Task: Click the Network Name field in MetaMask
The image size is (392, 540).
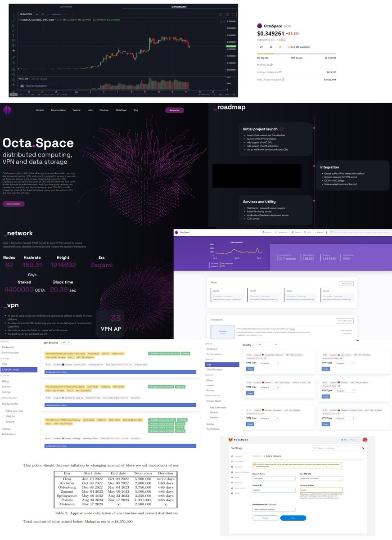Action: point(274,478)
